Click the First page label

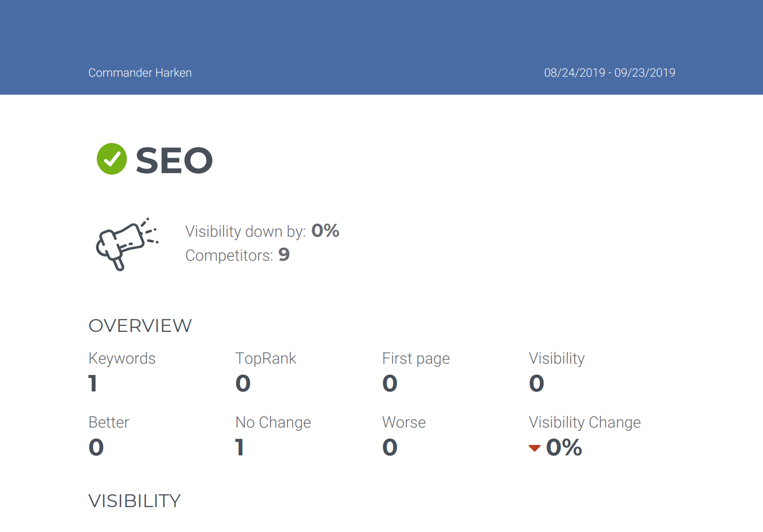point(416,358)
